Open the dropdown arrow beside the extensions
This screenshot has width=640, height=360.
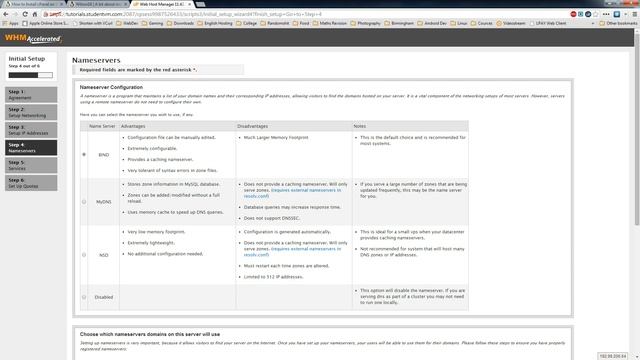coord(626,14)
